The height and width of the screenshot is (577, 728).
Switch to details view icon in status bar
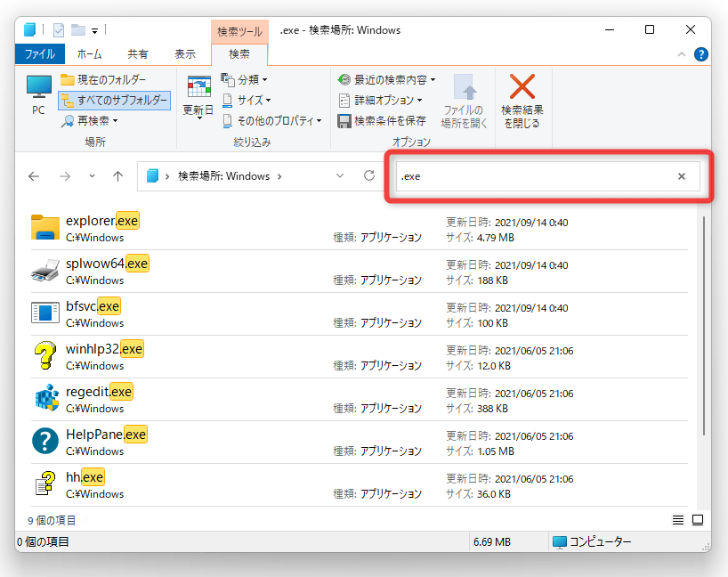pos(678,520)
